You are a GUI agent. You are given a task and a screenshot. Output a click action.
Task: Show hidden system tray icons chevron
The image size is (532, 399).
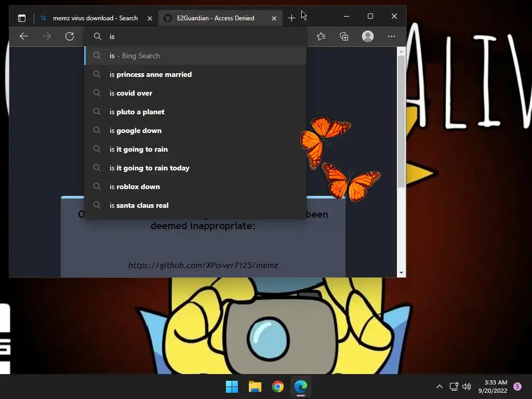pyautogui.click(x=440, y=387)
